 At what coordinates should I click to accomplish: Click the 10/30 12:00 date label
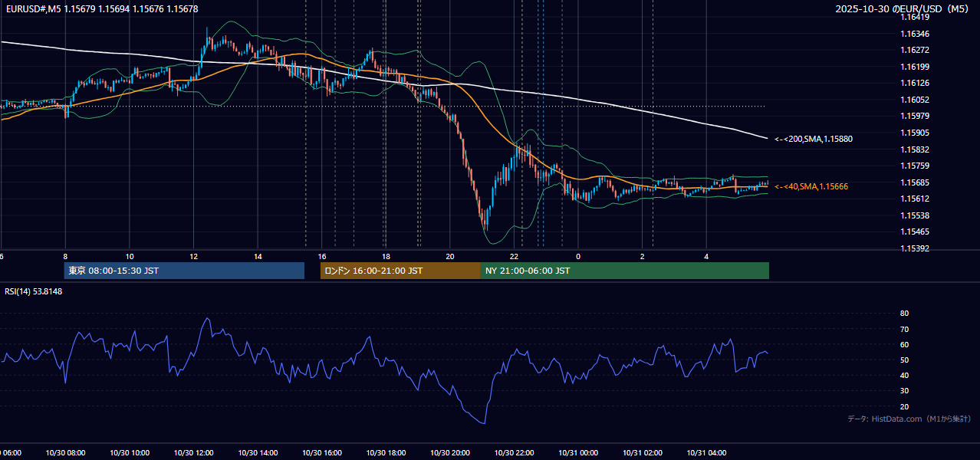193,453
